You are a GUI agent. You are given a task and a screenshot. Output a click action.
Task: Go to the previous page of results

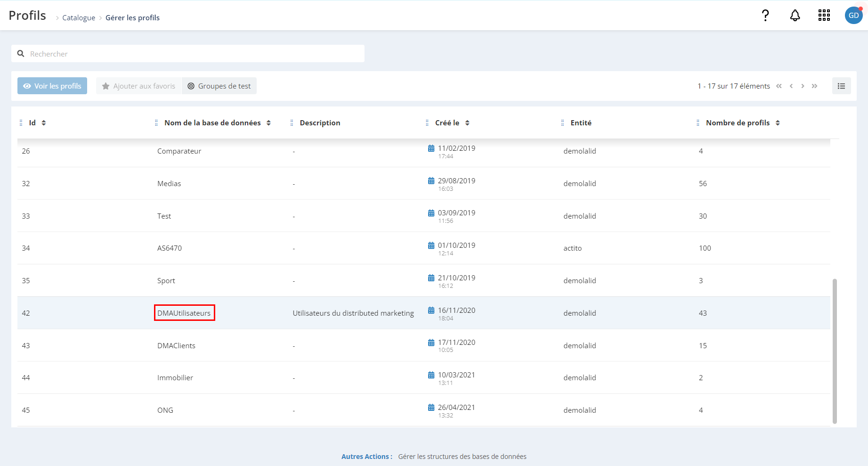click(791, 86)
